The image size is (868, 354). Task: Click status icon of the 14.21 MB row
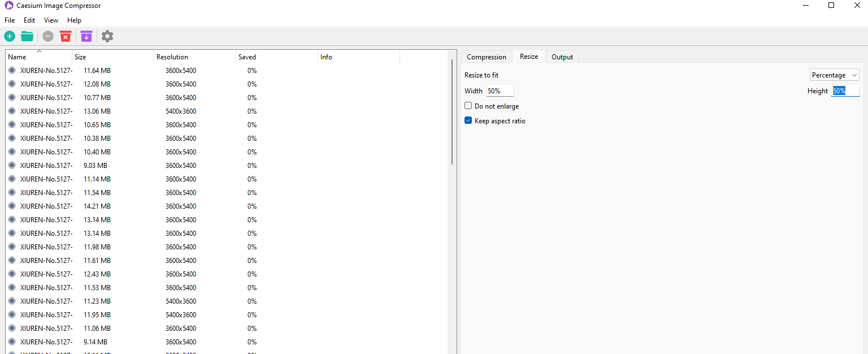(12, 206)
